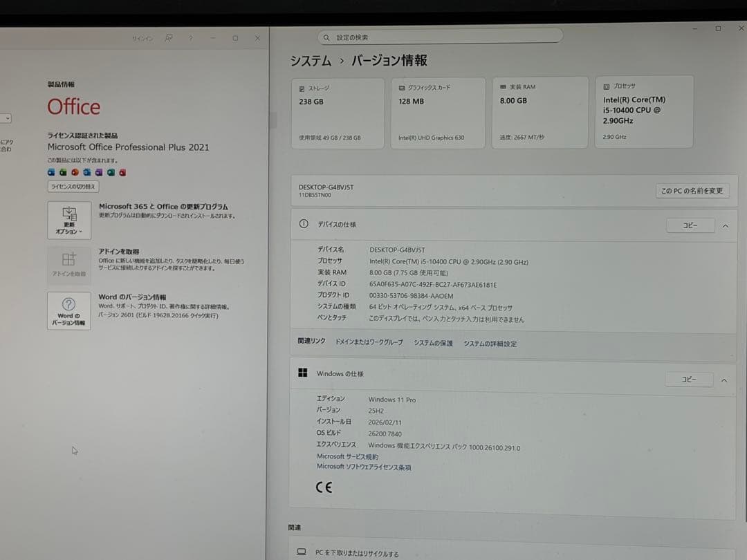The width and height of the screenshot is (747, 560).
Task: Click the magnifier icon in settings search
Action: pyautogui.click(x=326, y=37)
